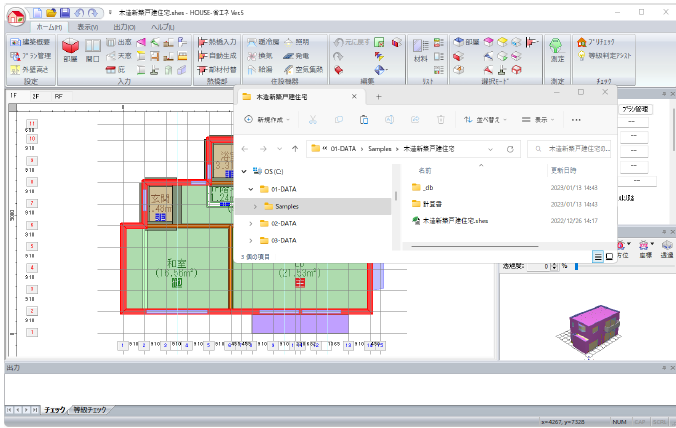Switch to the RF floor tab
676x428 pixels.
point(58,96)
